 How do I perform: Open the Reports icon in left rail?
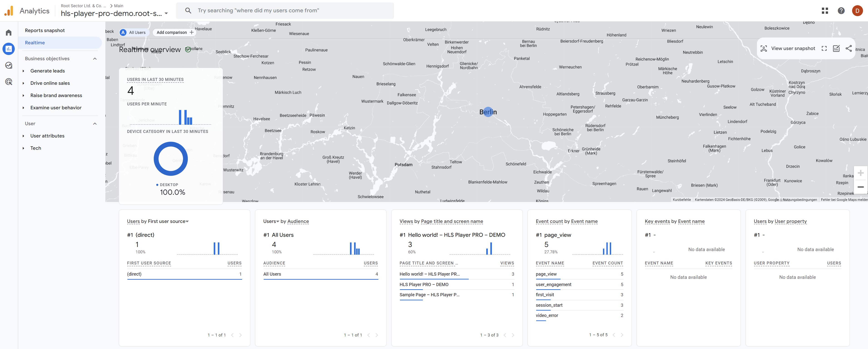[x=9, y=49]
